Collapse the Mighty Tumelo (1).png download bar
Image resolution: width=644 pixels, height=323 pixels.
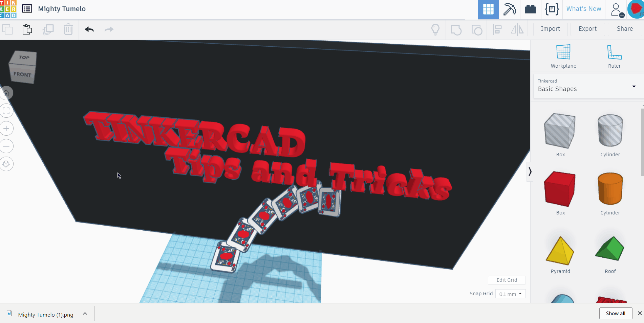coord(85,314)
